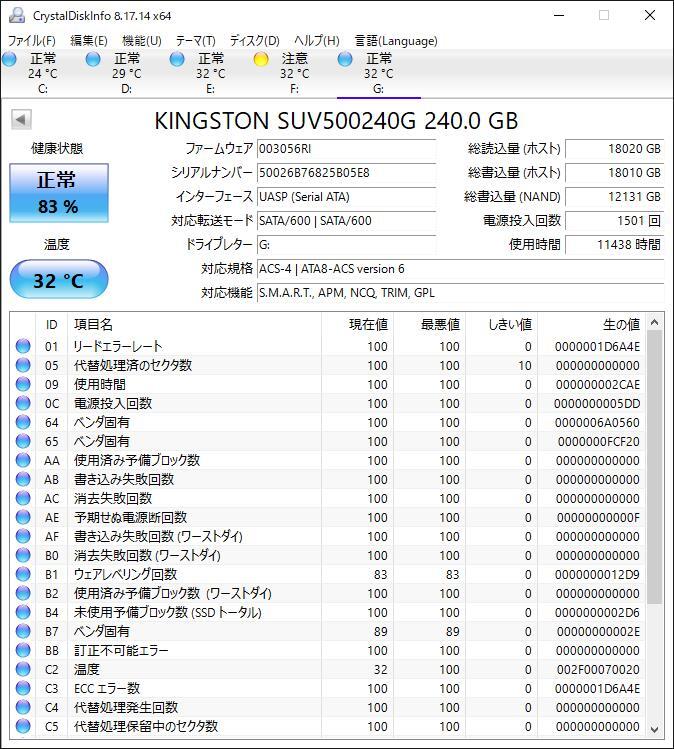Click the standard field ACS-4 | ATA8-ACS version 6
This screenshot has height=749, width=674.
[x=460, y=269]
